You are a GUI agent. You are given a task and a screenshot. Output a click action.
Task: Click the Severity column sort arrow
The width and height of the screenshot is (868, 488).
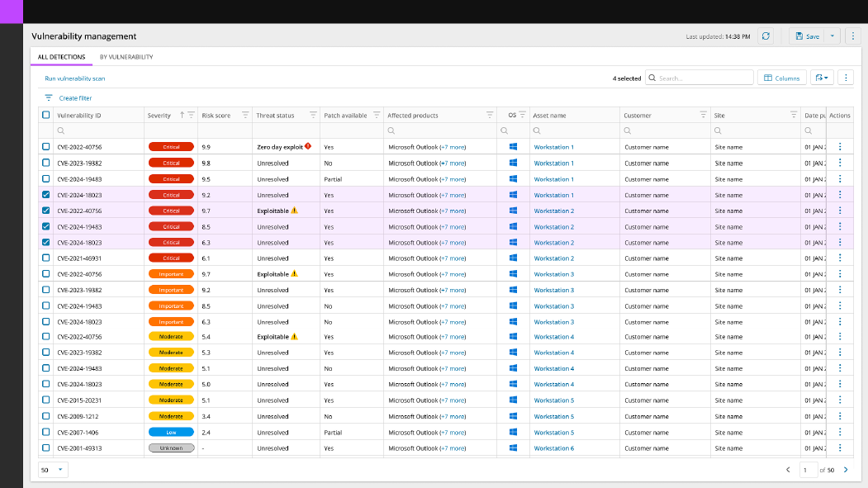click(182, 116)
